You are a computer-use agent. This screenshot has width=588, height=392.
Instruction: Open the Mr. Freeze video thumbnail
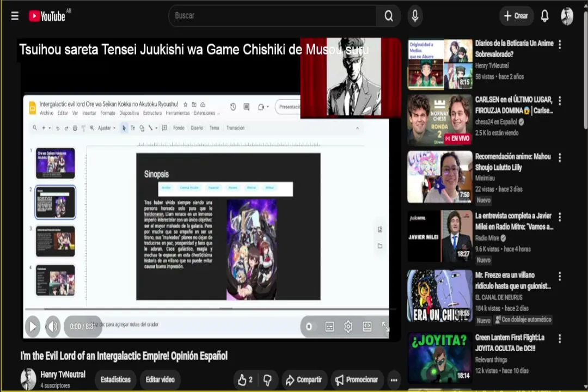(440, 296)
